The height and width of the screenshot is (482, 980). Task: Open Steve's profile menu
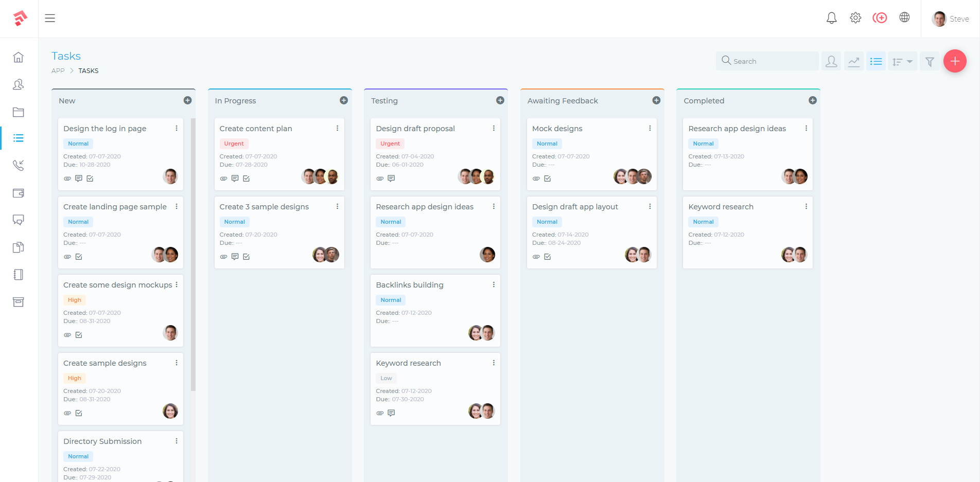click(x=950, y=19)
